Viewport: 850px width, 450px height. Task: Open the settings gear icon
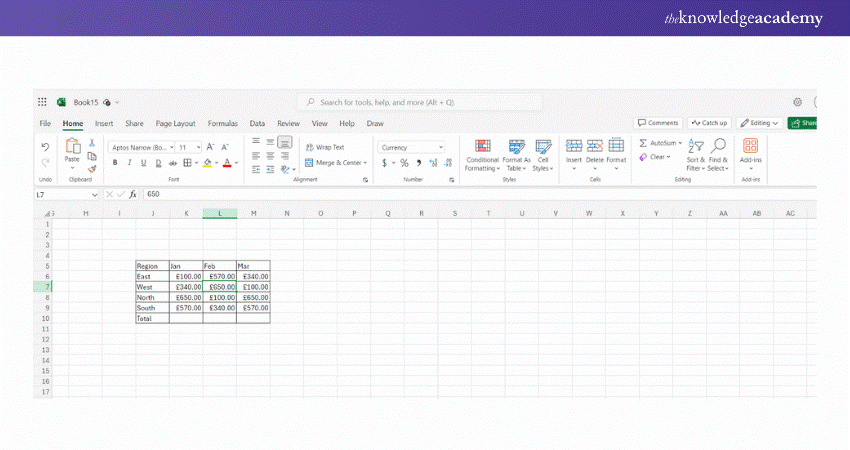pos(797,102)
